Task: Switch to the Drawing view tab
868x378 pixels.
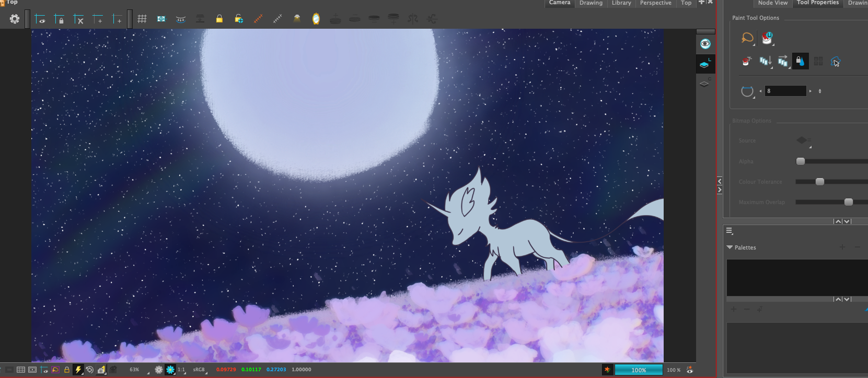Action: pyautogui.click(x=591, y=3)
